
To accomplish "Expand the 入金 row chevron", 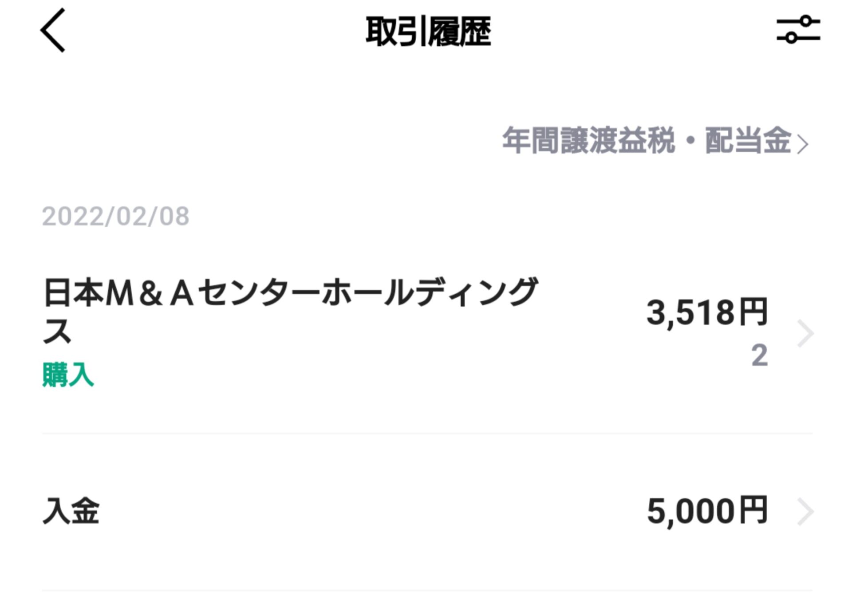I will (x=805, y=512).
